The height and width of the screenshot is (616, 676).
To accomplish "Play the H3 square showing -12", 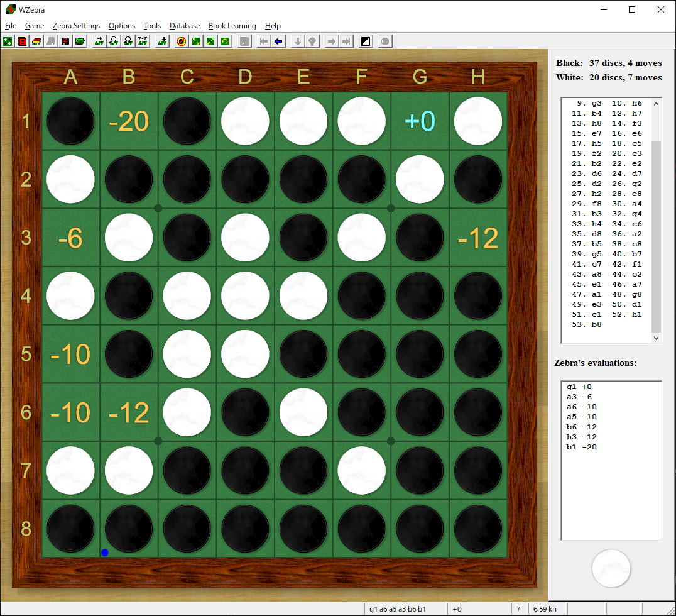I will [478, 238].
